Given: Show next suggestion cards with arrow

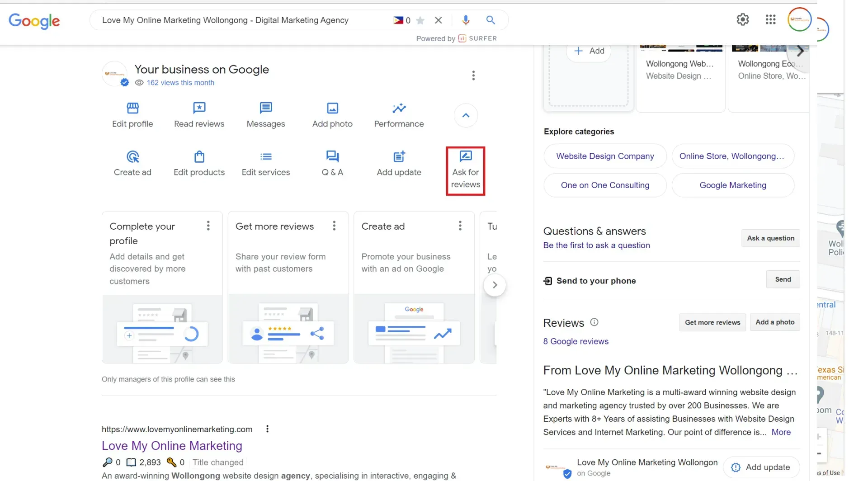Looking at the screenshot, I should [495, 285].
